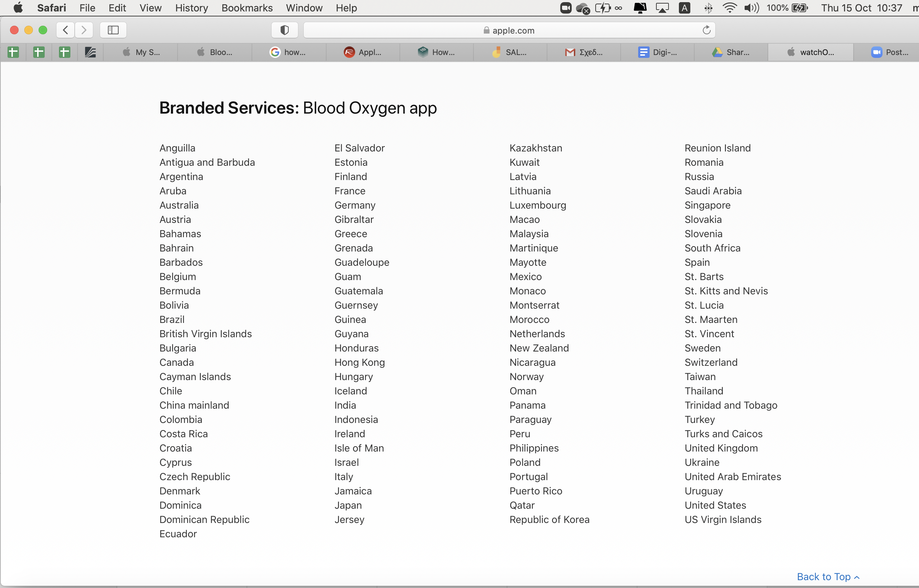
Task: Open the Bookmarks menu
Action: 247,8
